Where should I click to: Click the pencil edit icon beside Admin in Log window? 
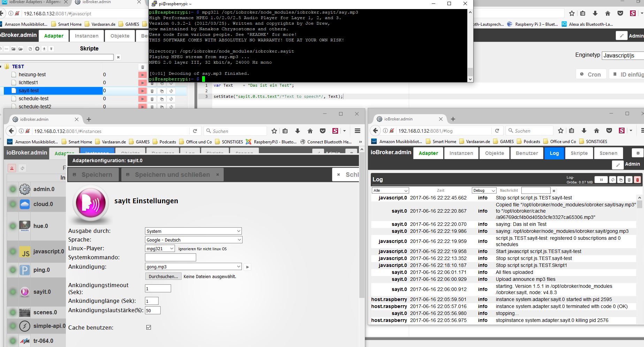coord(618,164)
